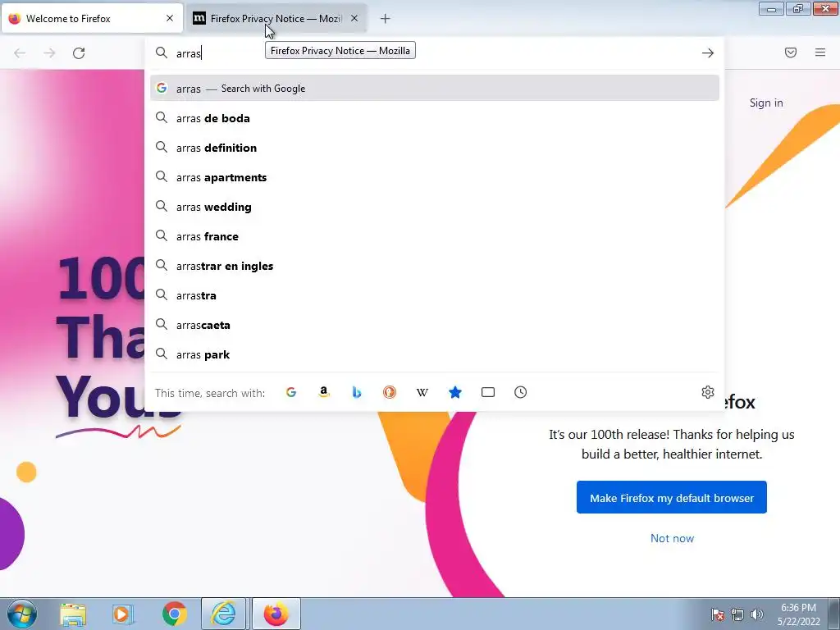The width and height of the screenshot is (840, 630).
Task: Switch to Firefox Privacy Notice tab
Action: (x=276, y=19)
